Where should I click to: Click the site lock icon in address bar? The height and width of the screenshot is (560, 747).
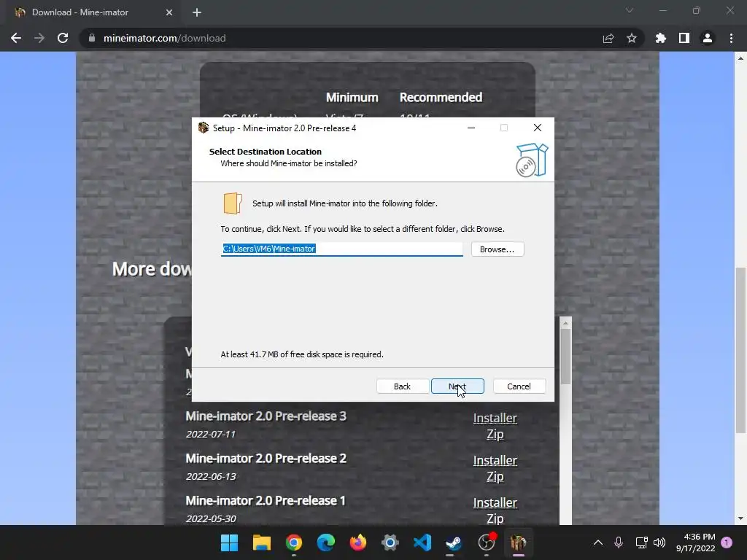point(92,38)
